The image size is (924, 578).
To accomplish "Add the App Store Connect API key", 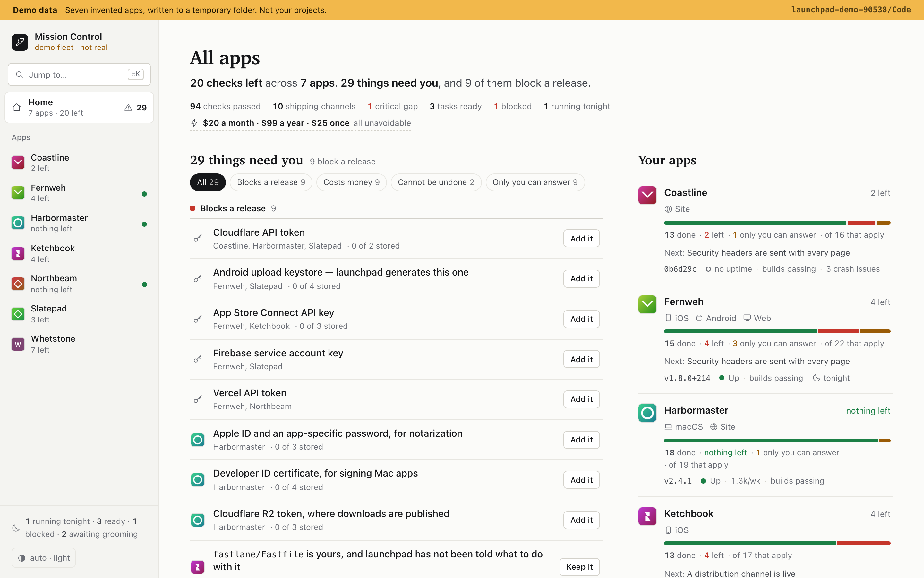I will [581, 319].
